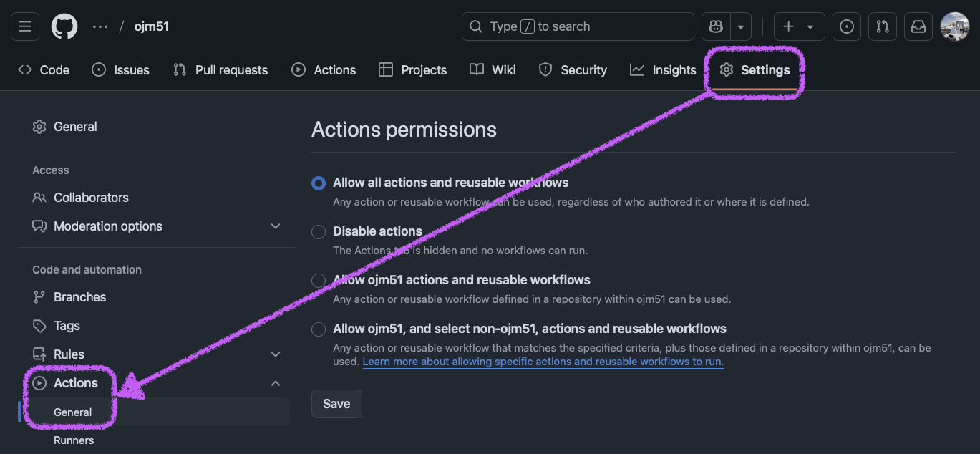This screenshot has width=980, height=454.
Task: Switch to the Wiki tab
Action: [x=493, y=69]
